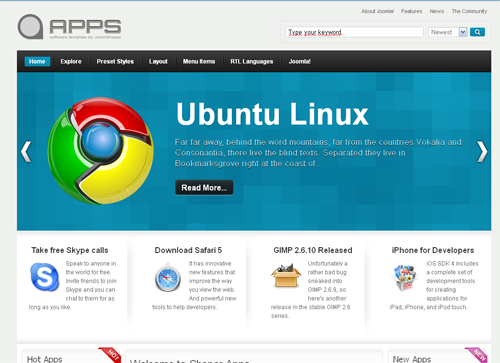The width and height of the screenshot is (500, 363).
Task: Go to previous slide with left arrow
Action: coord(26,152)
